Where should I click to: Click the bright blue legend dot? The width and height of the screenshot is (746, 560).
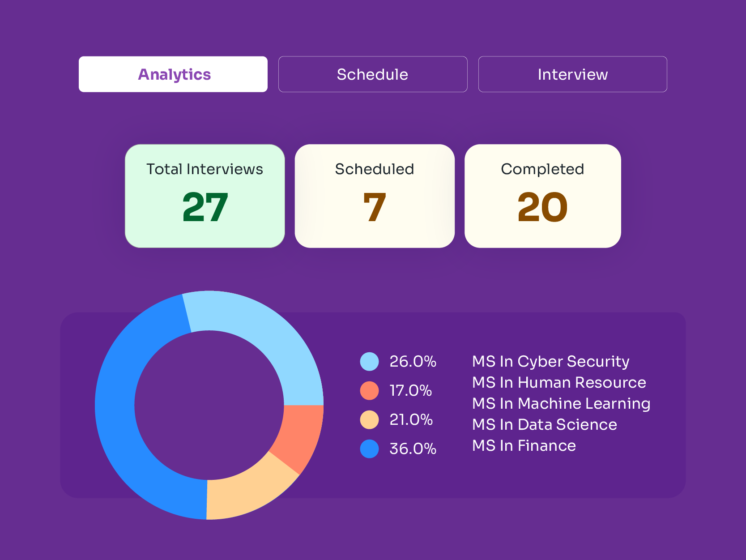click(x=369, y=449)
